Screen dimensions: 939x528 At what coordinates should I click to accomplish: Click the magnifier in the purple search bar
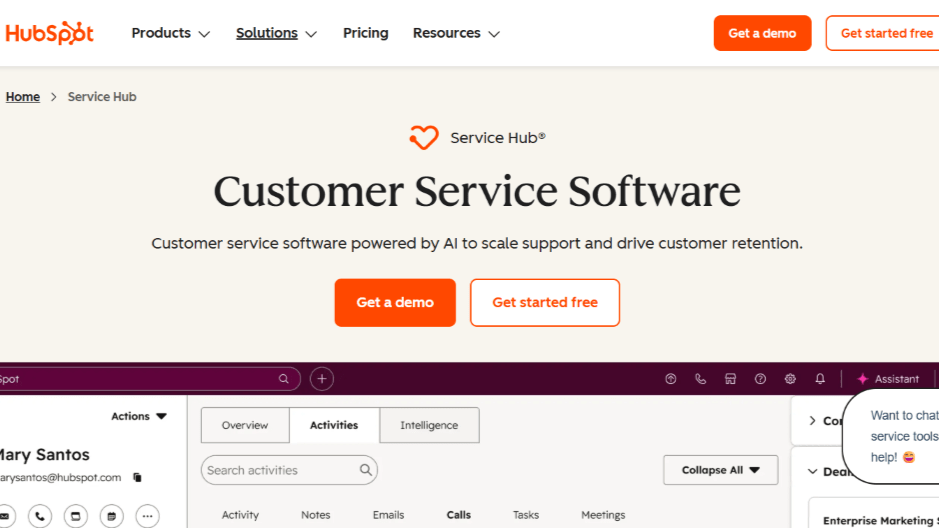(x=283, y=379)
